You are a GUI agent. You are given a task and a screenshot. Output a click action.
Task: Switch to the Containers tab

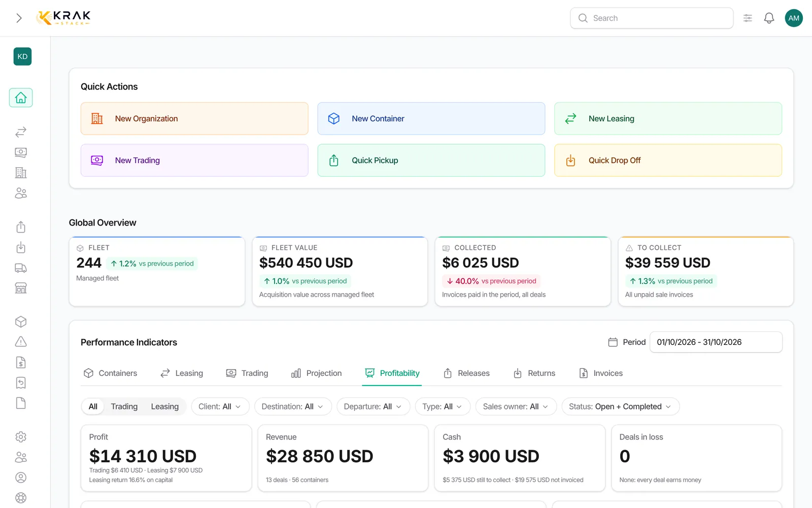tap(110, 373)
